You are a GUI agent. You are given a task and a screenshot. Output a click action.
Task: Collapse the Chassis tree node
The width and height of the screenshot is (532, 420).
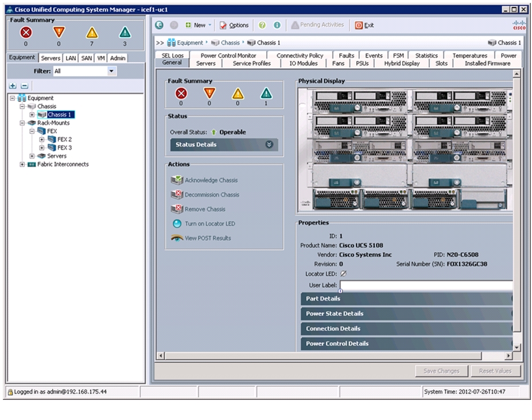coord(22,106)
